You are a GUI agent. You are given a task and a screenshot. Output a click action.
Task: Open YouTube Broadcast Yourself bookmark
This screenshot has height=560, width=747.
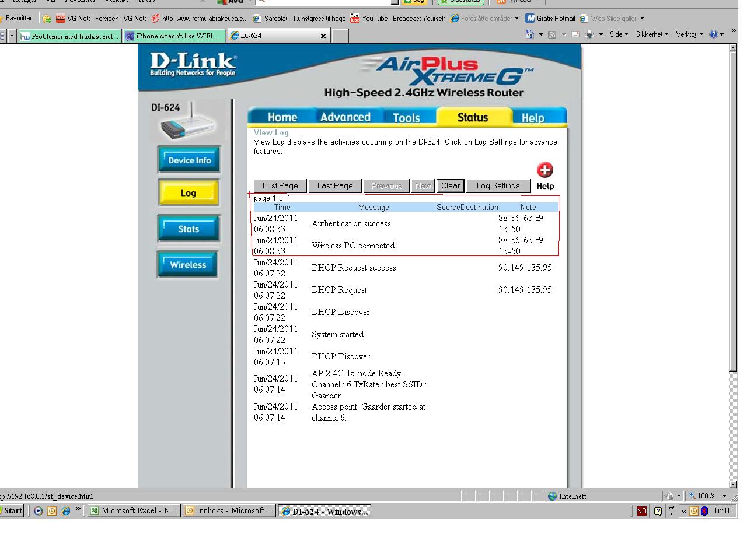(x=397, y=19)
